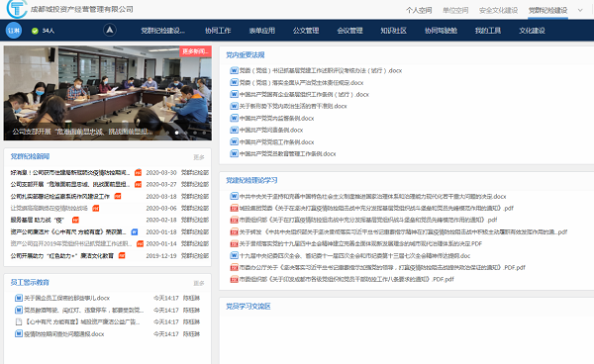Click red attachment badge on 2020-03-30 news

click(138, 172)
